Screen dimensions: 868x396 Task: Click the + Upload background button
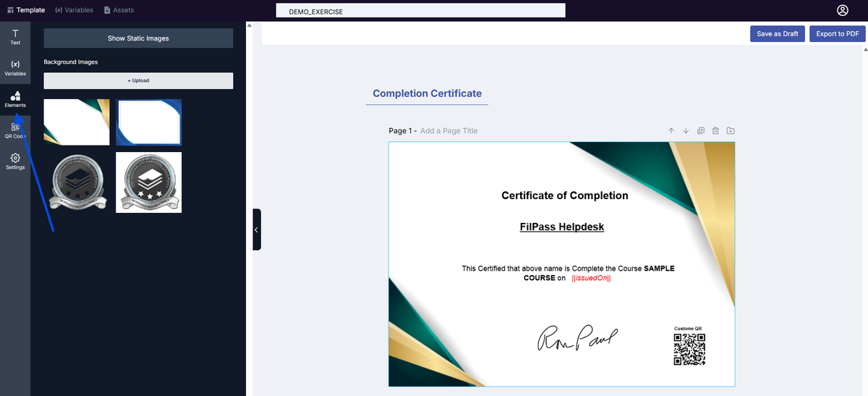coord(138,80)
